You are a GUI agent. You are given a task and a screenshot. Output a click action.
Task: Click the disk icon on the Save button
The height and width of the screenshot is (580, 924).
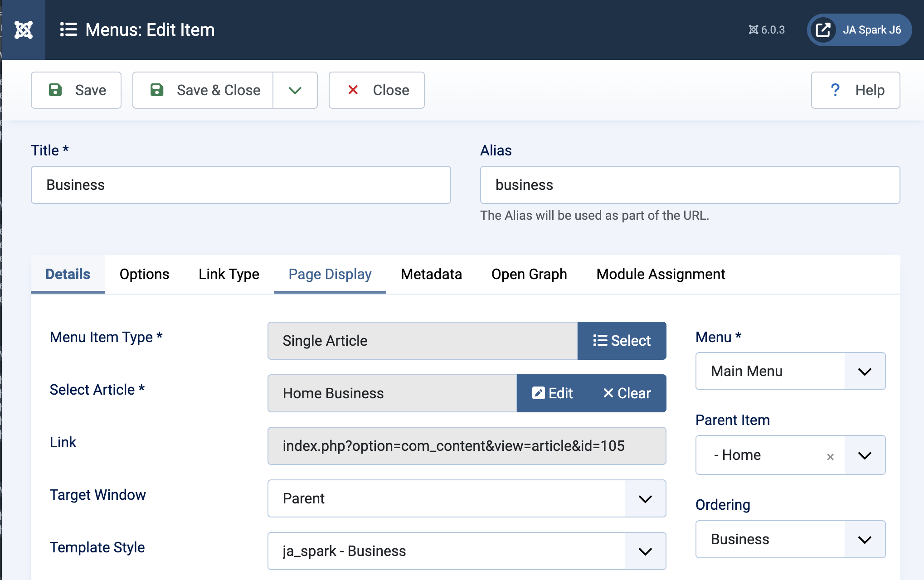pyautogui.click(x=56, y=90)
